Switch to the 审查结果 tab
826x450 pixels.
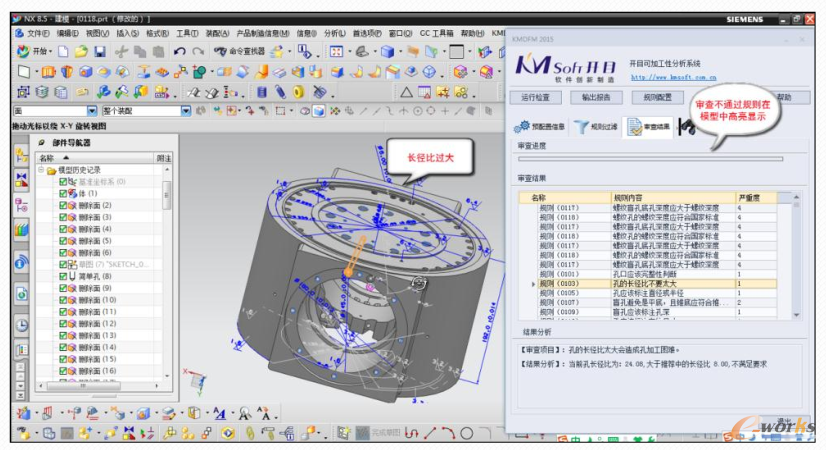(649, 127)
